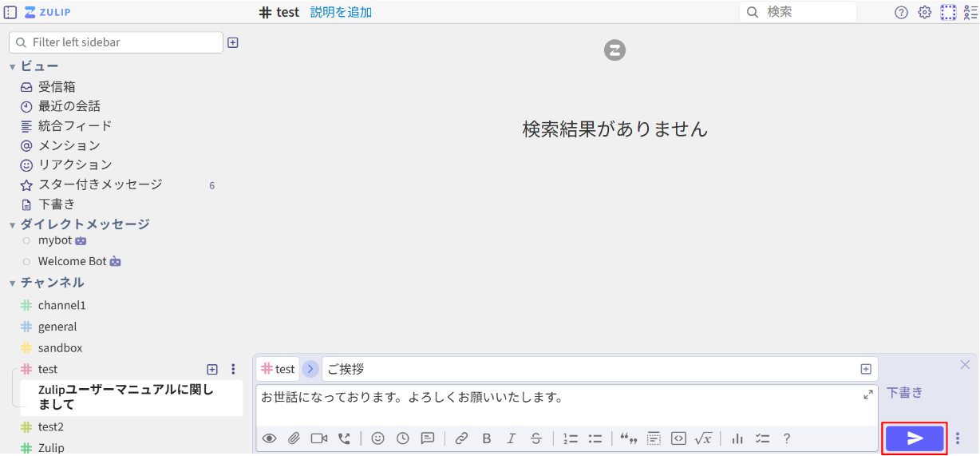Click # test title in top header

coord(279,12)
